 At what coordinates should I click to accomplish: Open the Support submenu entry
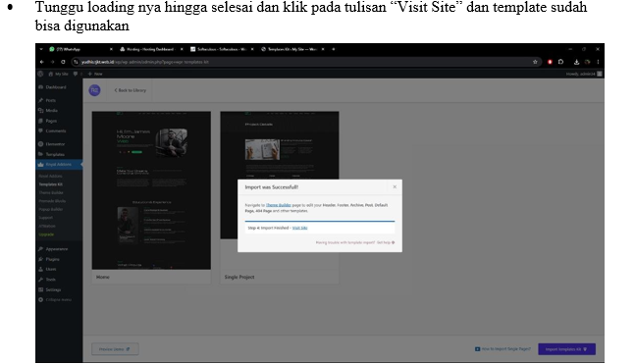[46, 218]
